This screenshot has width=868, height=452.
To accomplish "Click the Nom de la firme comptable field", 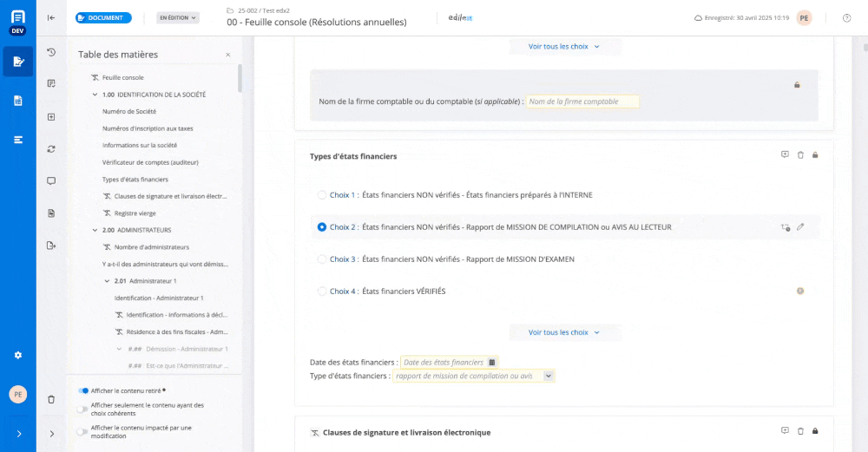I will (x=582, y=102).
